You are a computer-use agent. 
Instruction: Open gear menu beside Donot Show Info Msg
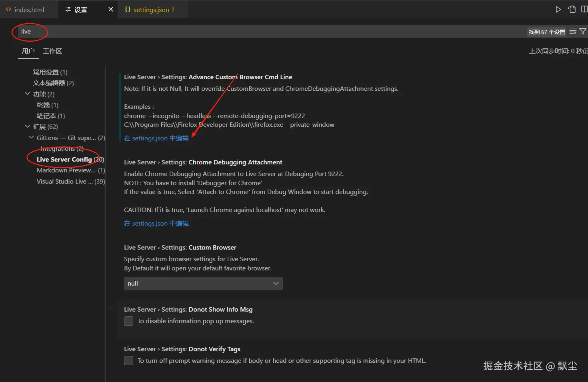(x=112, y=308)
